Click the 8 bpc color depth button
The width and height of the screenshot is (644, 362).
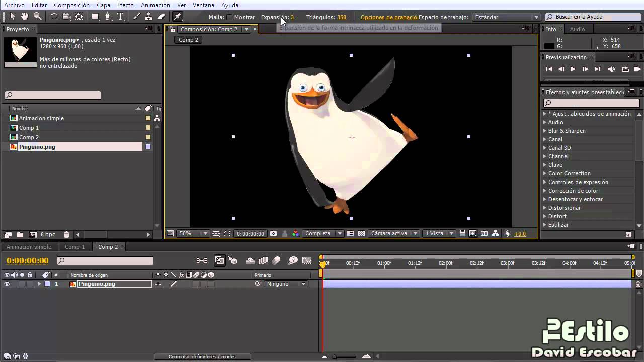pos(48,235)
